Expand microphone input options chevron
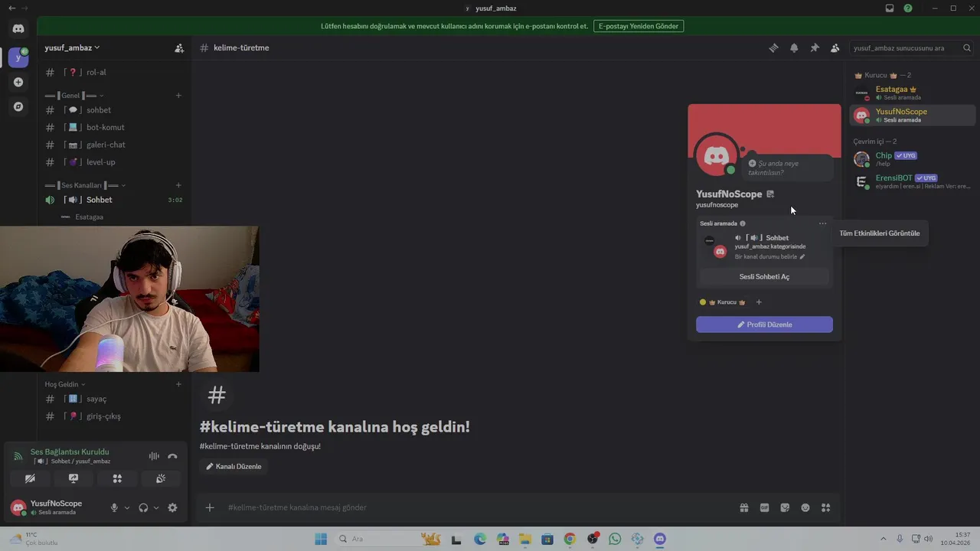Image resolution: width=980 pixels, height=551 pixels. click(x=127, y=507)
